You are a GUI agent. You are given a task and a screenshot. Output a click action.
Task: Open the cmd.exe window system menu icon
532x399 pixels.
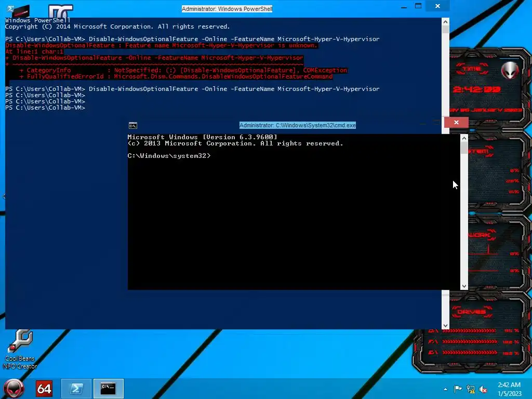click(x=133, y=126)
